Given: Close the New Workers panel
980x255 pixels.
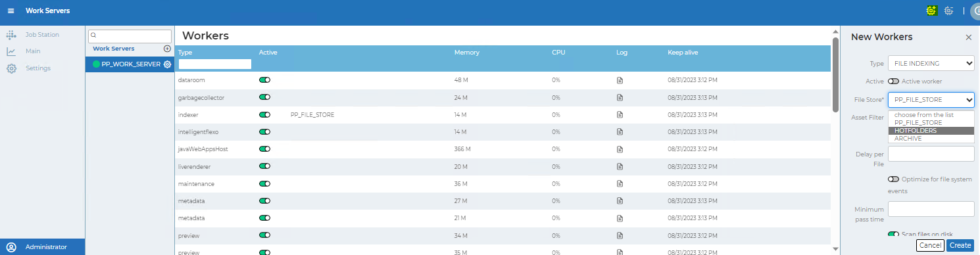Looking at the screenshot, I should pos(968,37).
